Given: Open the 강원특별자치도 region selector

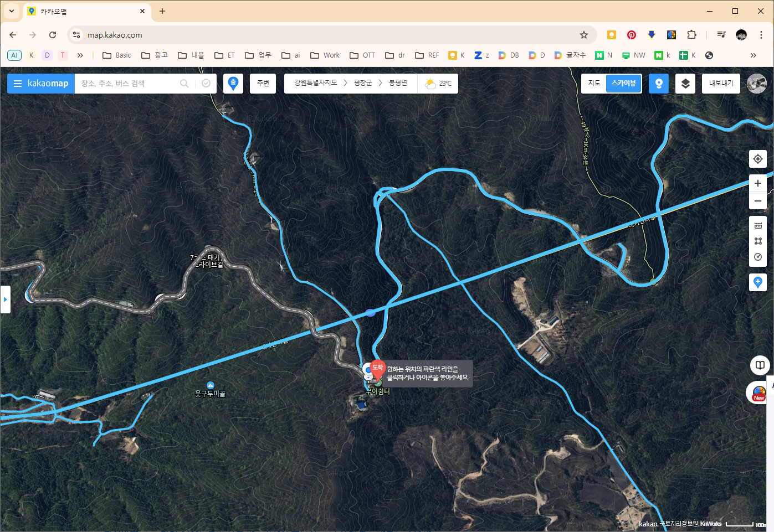Looking at the screenshot, I should point(316,83).
